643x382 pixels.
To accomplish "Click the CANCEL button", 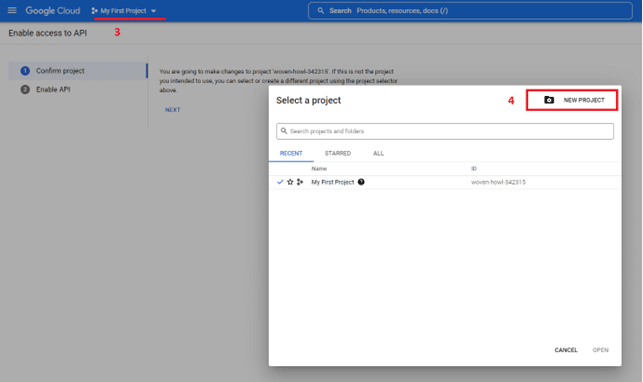I will click(x=566, y=350).
